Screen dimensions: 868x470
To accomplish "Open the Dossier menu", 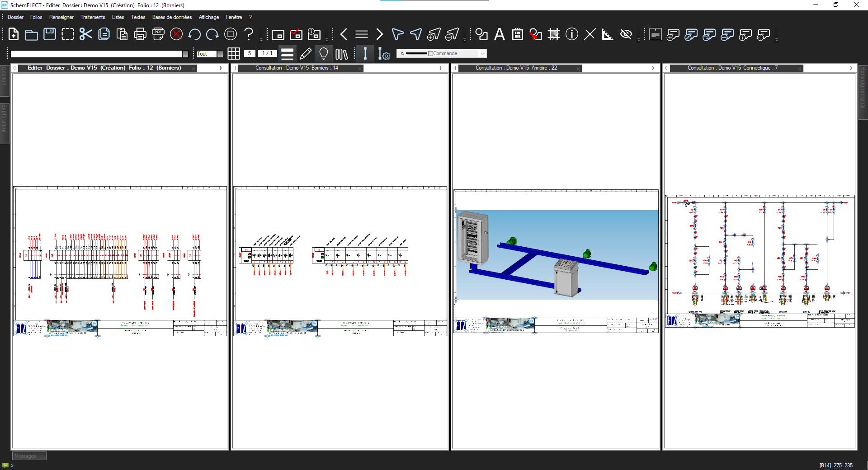I will (x=15, y=17).
